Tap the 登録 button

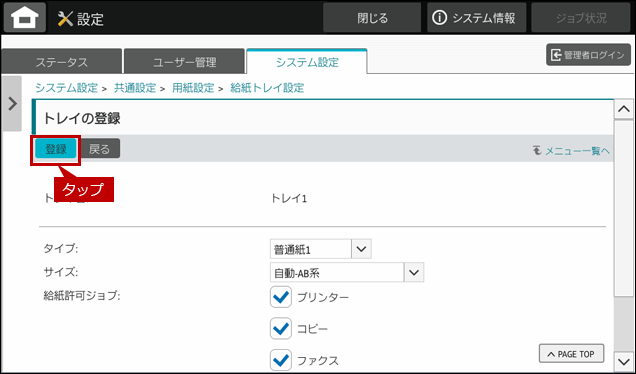(x=56, y=149)
